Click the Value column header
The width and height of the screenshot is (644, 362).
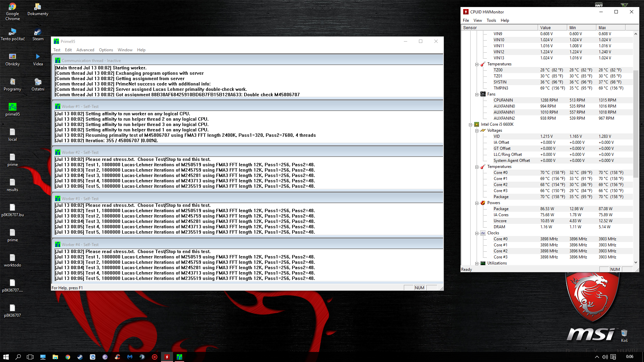[552, 28]
